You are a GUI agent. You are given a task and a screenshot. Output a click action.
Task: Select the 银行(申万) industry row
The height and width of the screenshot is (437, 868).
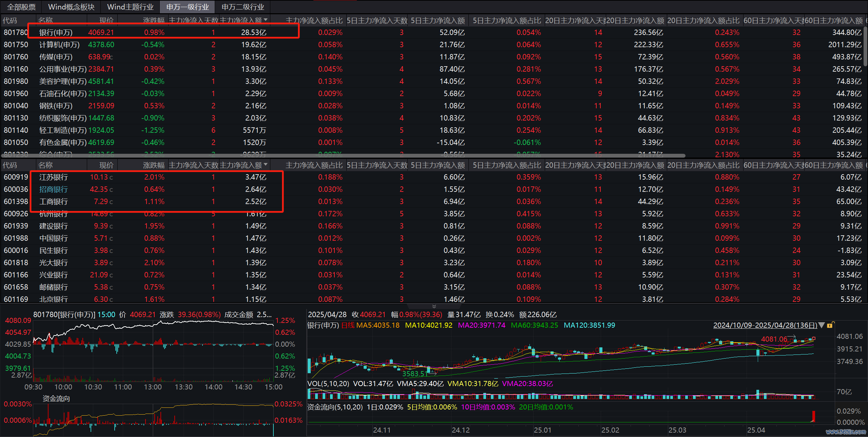pos(56,33)
